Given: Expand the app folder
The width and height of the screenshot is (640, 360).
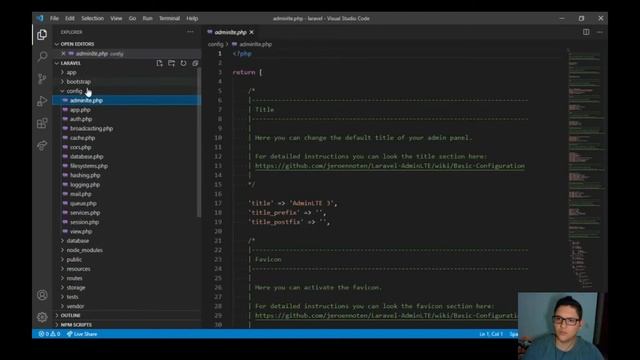Looking at the screenshot, I should [x=71, y=72].
